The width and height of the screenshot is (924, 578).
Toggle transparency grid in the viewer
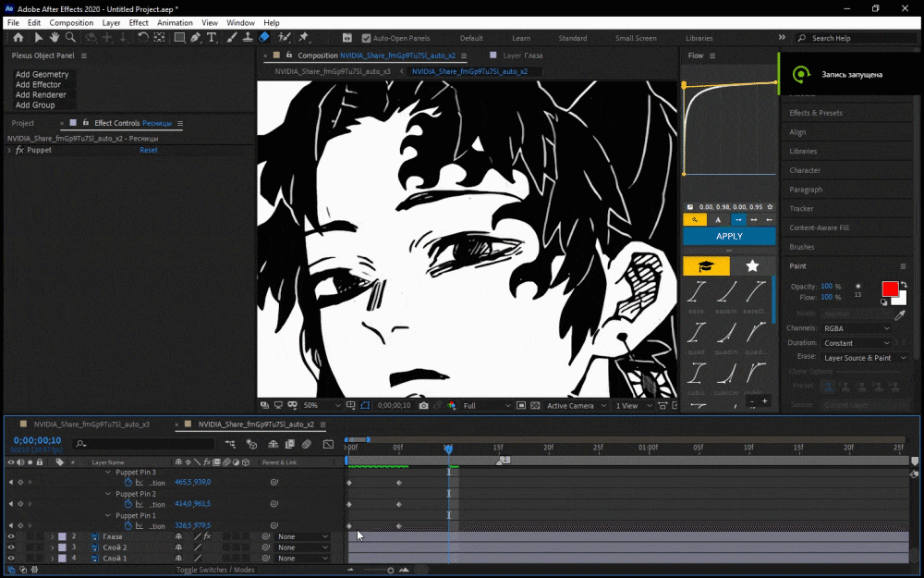pyautogui.click(x=535, y=406)
